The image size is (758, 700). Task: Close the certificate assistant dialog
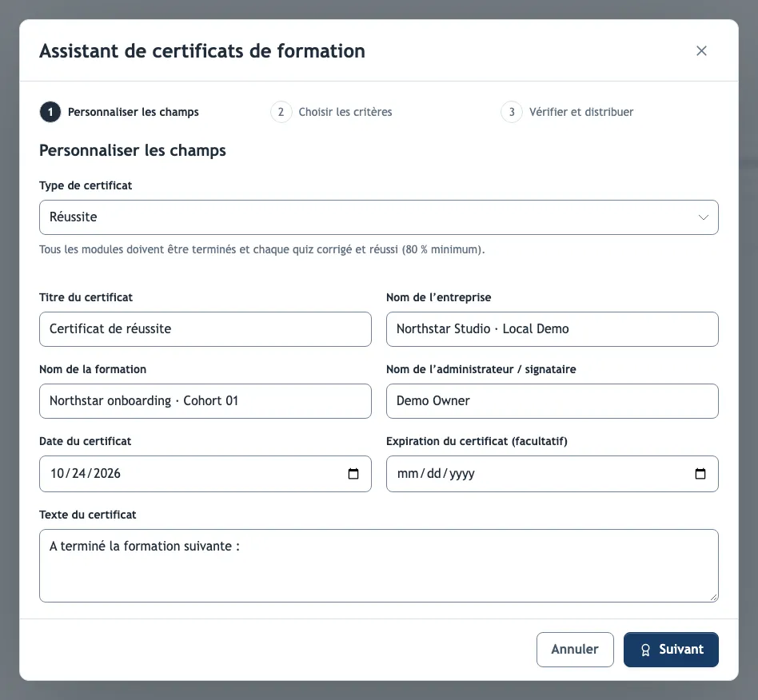tap(701, 50)
